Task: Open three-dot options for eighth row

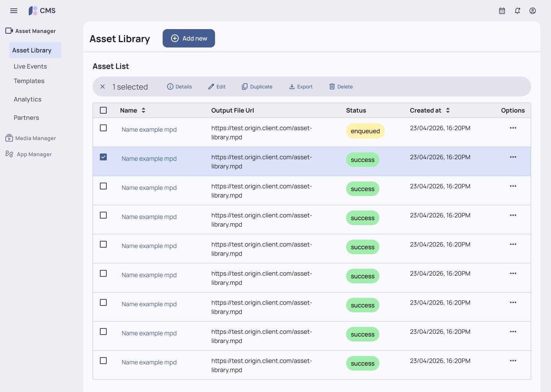Action: (513, 332)
